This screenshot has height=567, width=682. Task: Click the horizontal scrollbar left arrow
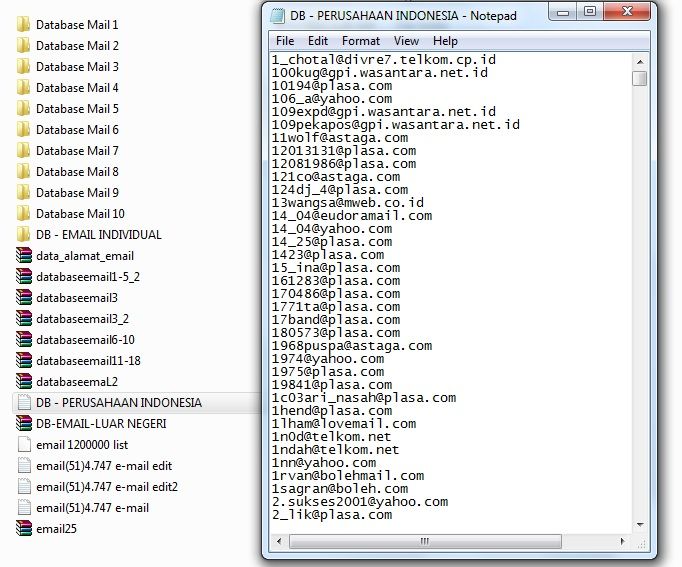(279, 541)
